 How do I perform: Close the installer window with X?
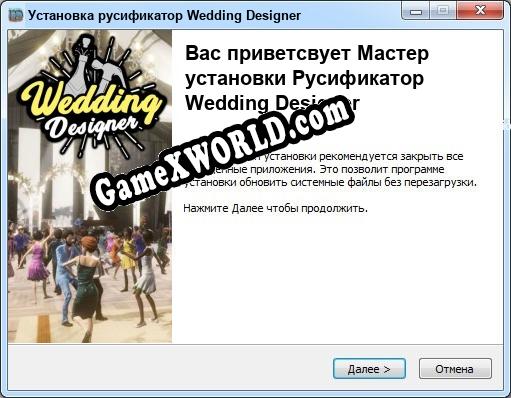tap(480, 11)
